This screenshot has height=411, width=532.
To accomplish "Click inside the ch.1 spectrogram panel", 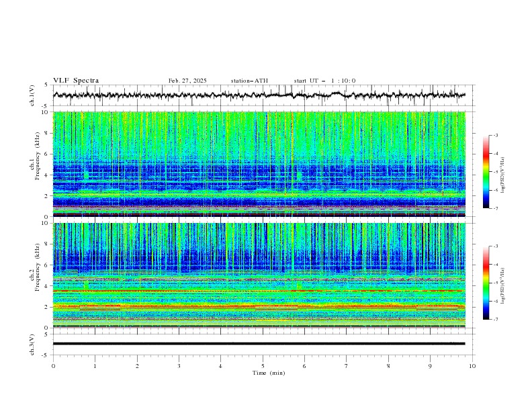I will click(x=259, y=164).
